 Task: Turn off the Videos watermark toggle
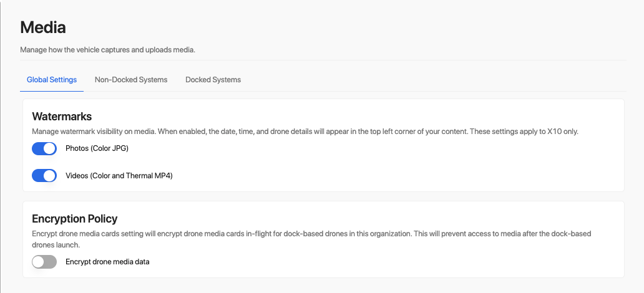click(x=44, y=176)
